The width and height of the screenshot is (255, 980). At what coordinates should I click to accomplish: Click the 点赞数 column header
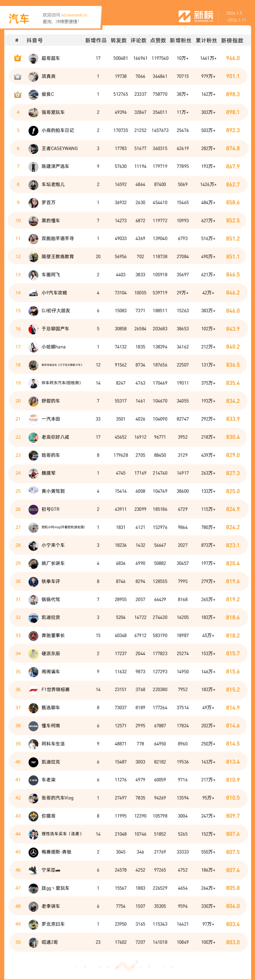pyautogui.click(x=158, y=40)
